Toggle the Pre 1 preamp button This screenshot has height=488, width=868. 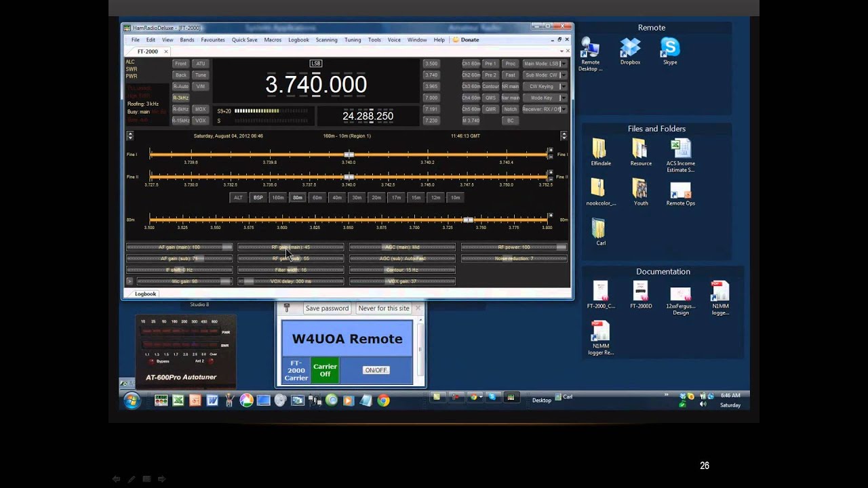click(490, 64)
